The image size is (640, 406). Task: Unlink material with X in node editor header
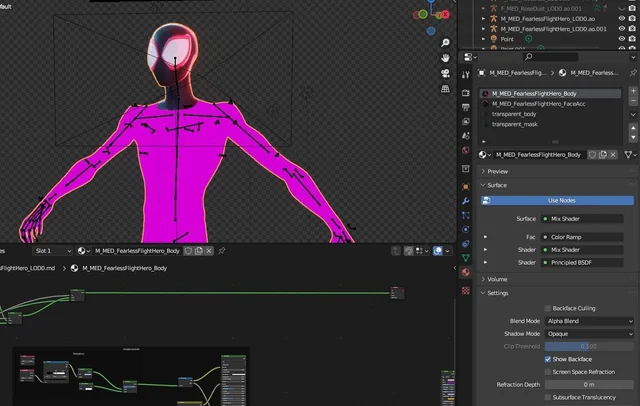tap(209, 251)
